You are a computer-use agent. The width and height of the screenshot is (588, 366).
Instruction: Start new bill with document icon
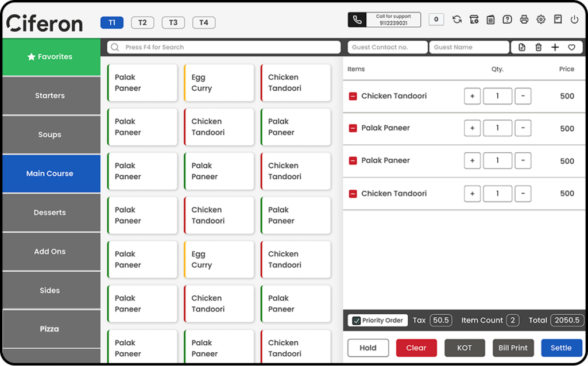click(521, 47)
